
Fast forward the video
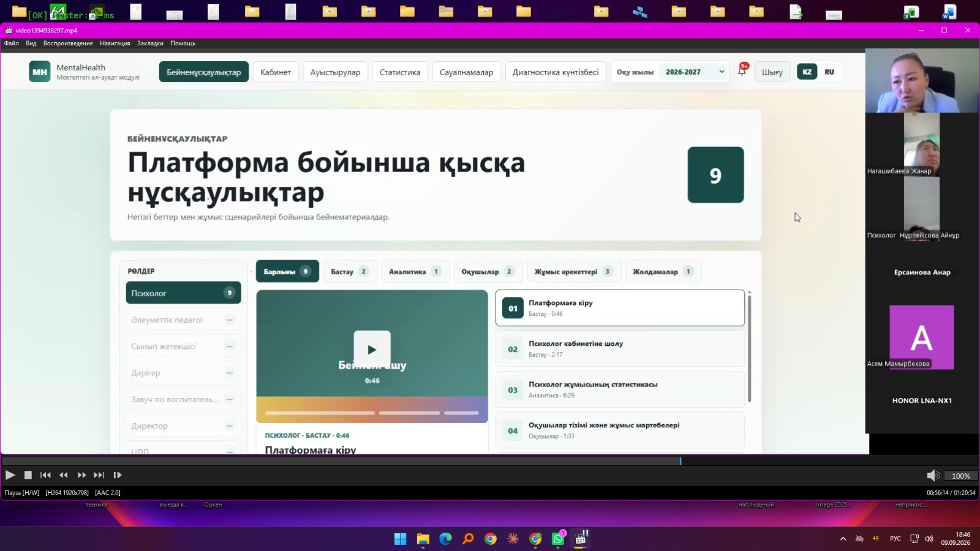point(81,475)
